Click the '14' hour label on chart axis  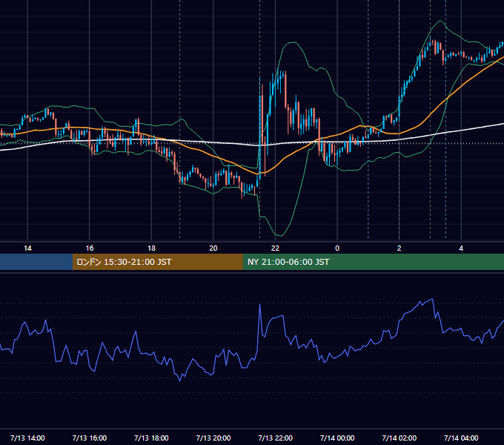pyautogui.click(x=27, y=248)
